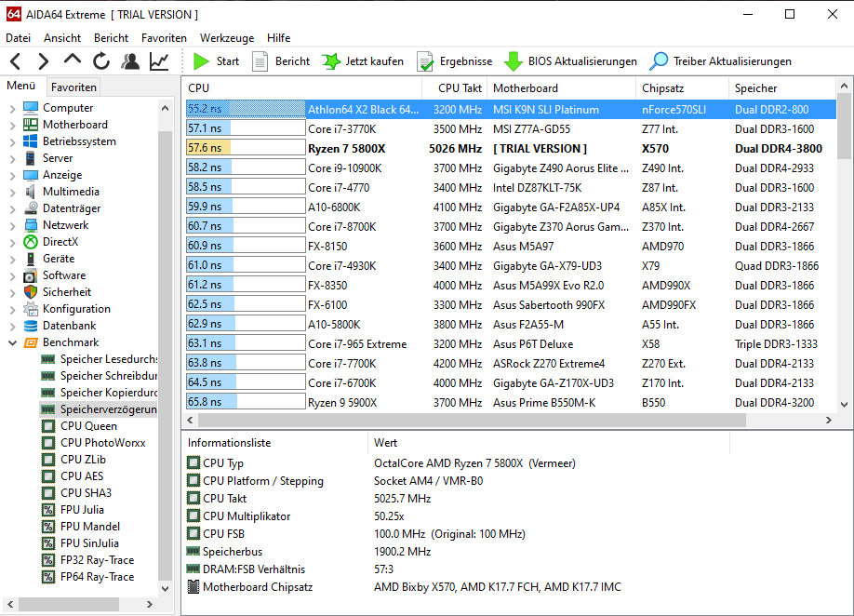Expand the Computer tree node

click(12, 108)
